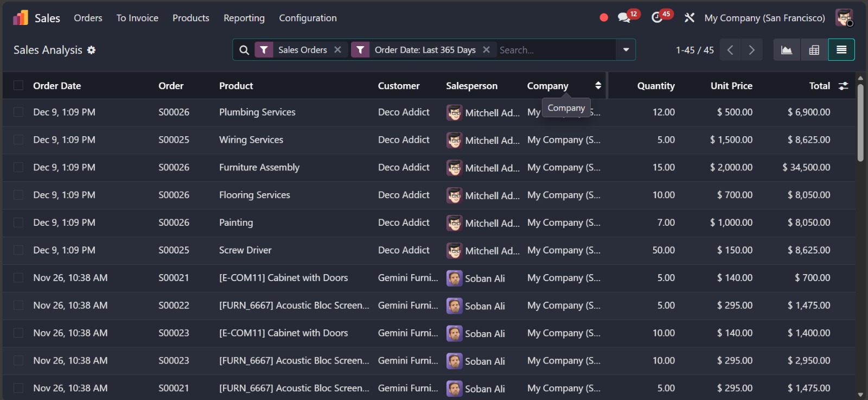Image resolution: width=868 pixels, height=400 pixels.
Task: Go to next page of records
Action: (751, 50)
